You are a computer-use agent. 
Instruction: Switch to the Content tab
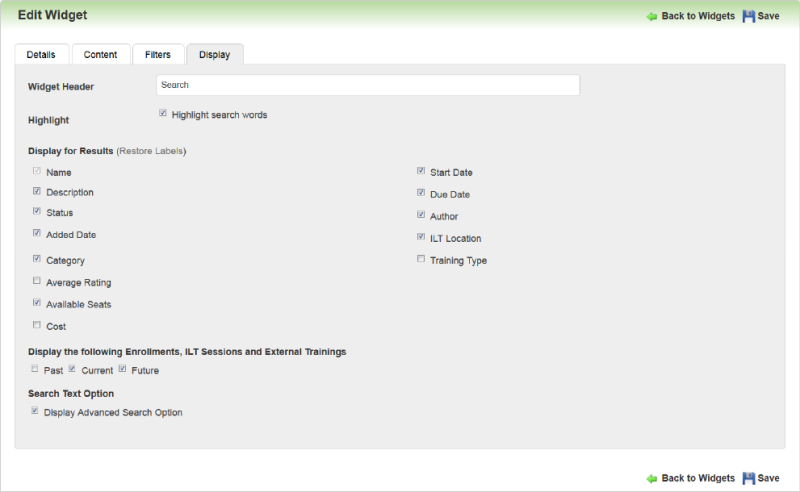(x=101, y=54)
